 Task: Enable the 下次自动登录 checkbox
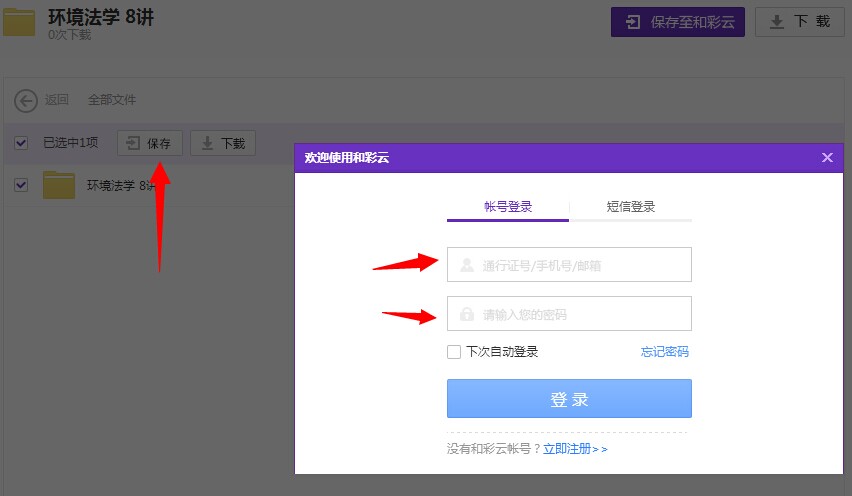click(454, 352)
